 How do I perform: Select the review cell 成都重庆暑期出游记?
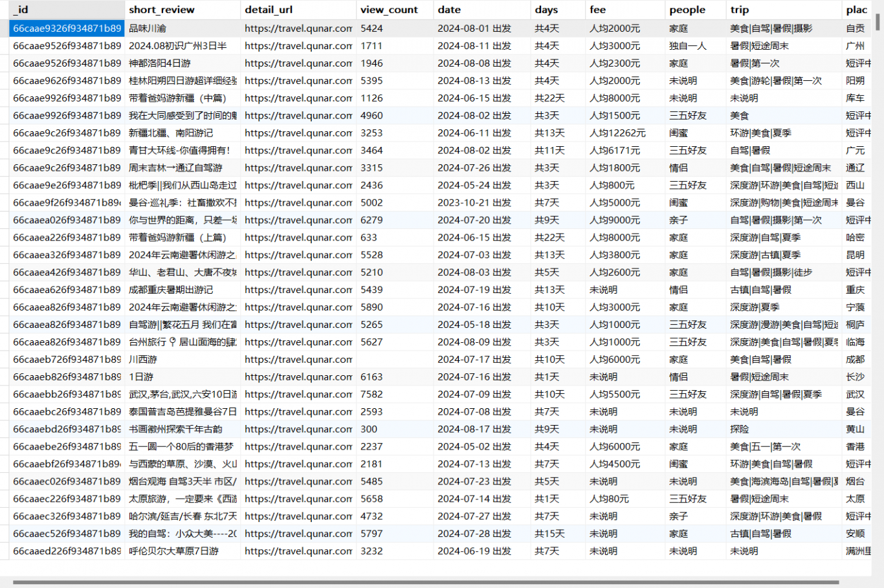(x=182, y=290)
